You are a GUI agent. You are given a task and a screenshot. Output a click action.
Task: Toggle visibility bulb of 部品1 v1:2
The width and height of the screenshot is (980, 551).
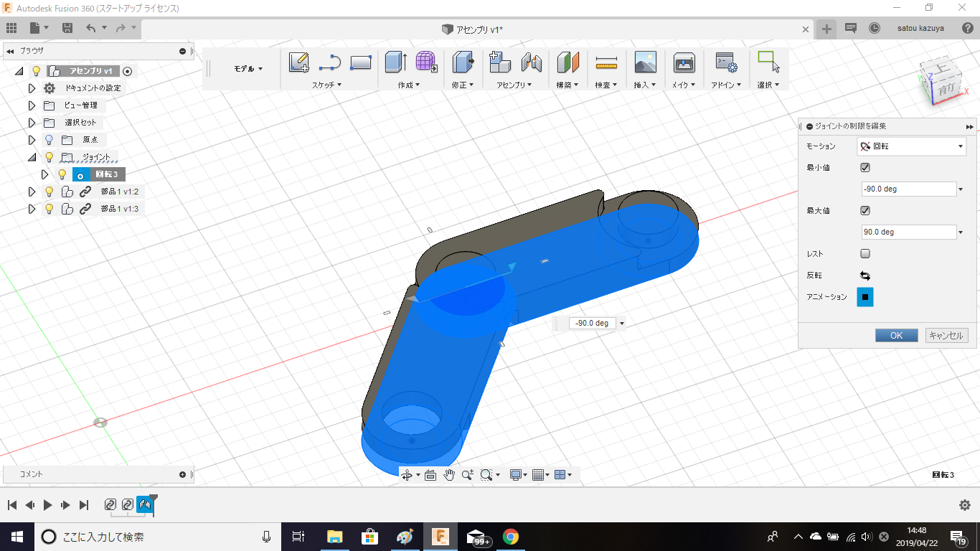pos(49,192)
